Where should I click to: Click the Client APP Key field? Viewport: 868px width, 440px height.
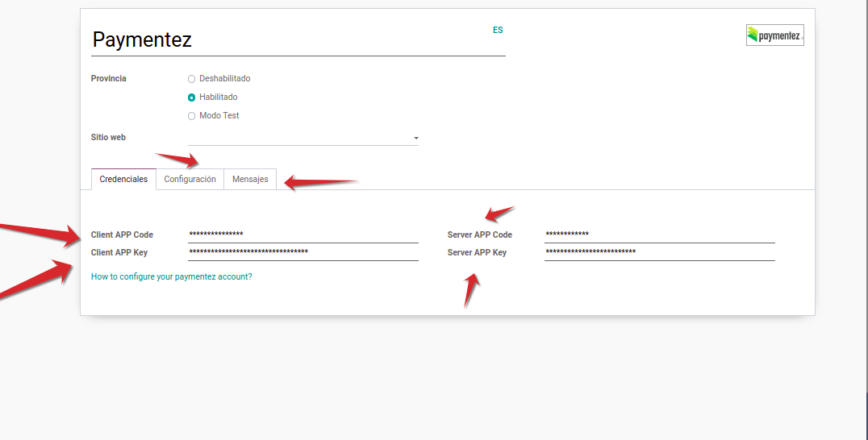point(303,252)
